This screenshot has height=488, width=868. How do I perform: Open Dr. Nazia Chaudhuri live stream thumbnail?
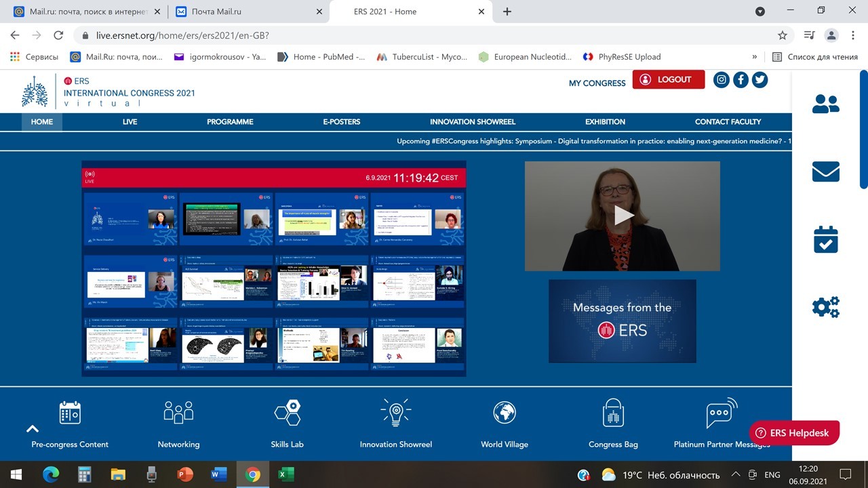click(131, 219)
